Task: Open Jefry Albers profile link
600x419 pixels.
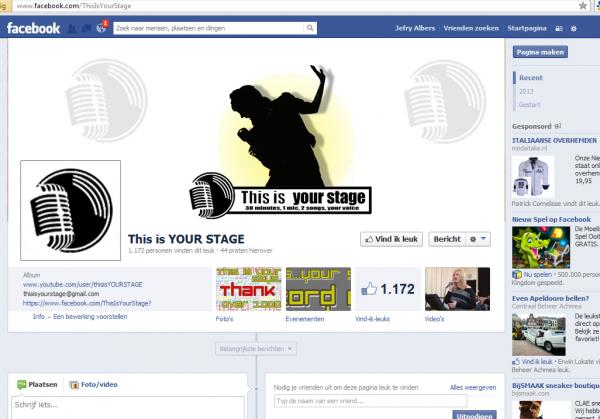Action: click(x=415, y=28)
